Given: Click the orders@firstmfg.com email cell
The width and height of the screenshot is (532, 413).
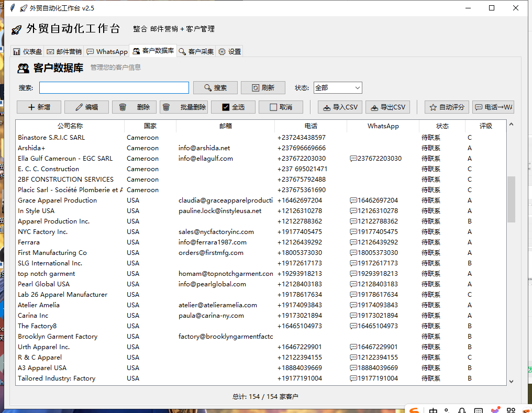Looking at the screenshot, I should (x=210, y=253).
